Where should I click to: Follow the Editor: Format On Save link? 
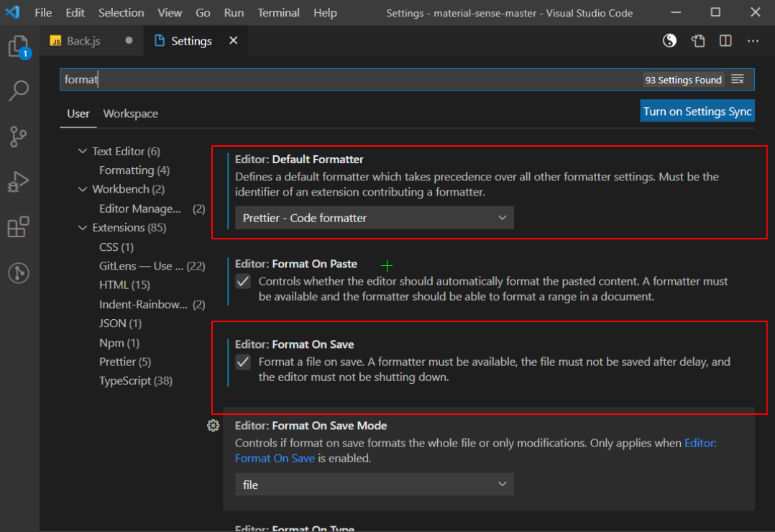(475, 451)
